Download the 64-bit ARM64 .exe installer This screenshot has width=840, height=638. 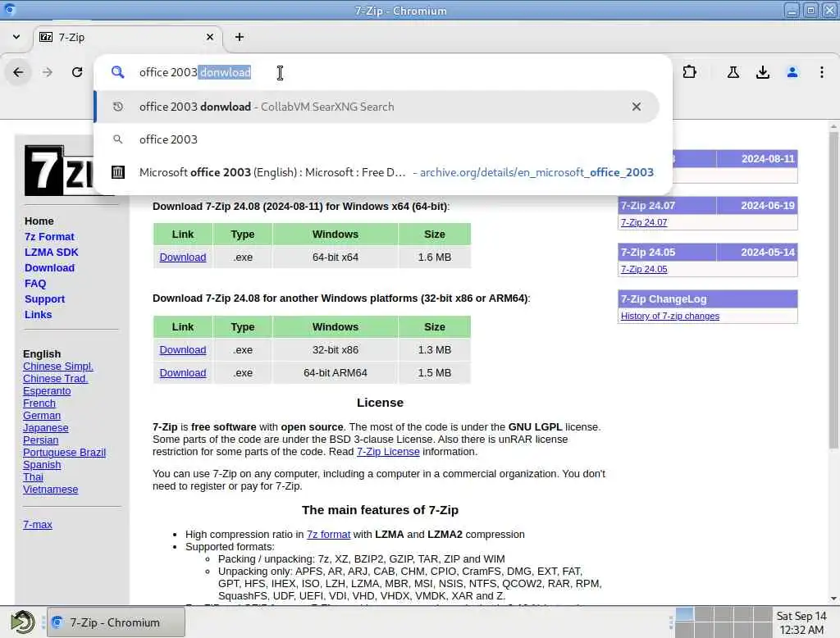183,373
